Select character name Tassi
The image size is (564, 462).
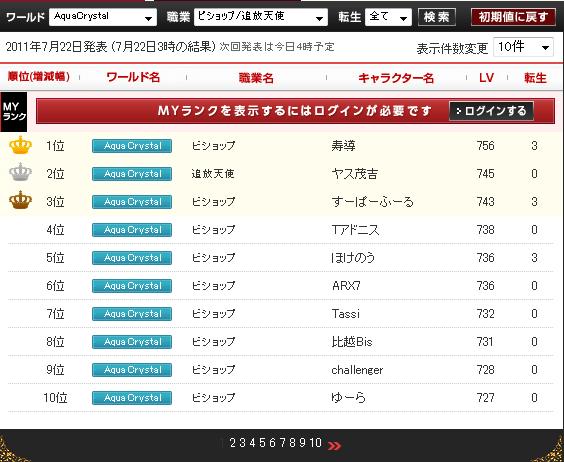tap(346, 314)
